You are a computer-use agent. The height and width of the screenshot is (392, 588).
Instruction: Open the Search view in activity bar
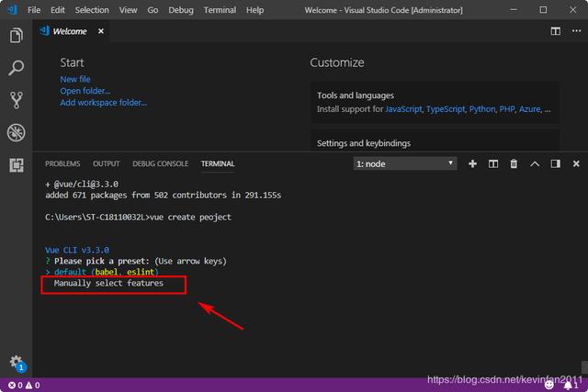17,68
